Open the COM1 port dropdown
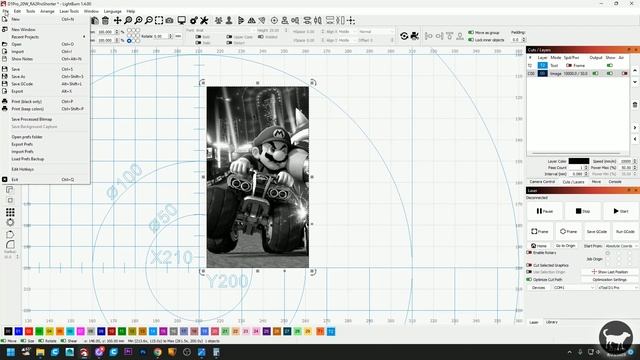The image size is (640, 360). (x=573, y=287)
